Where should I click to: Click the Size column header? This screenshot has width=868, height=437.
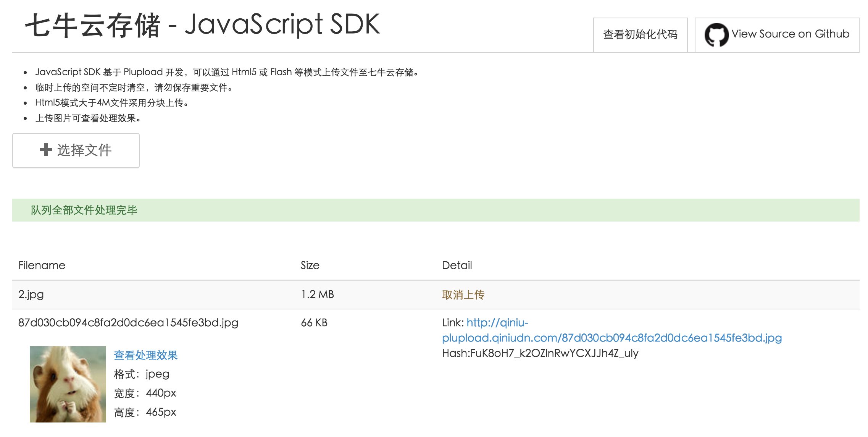pos(310,265)
